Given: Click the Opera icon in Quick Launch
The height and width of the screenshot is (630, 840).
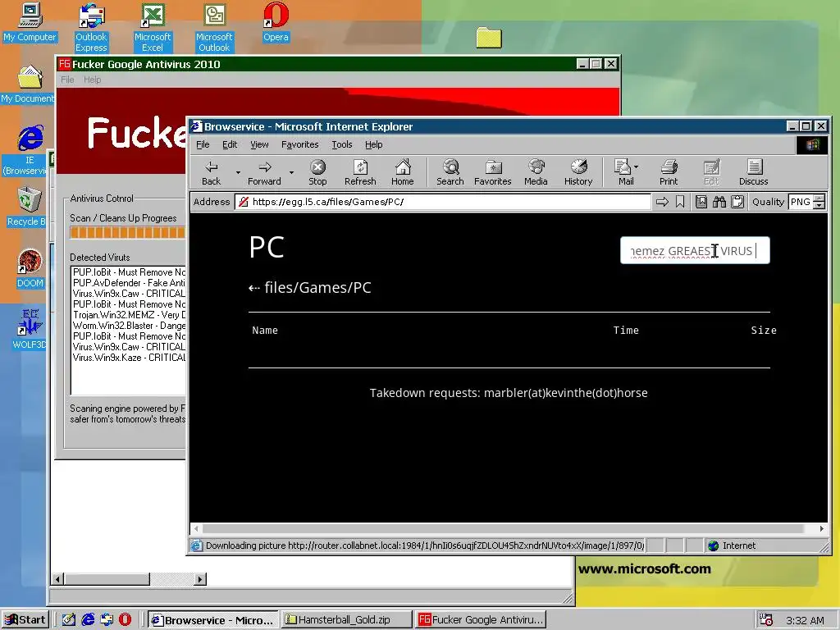Looking at the screenshot, I should (x=126, y=620).
